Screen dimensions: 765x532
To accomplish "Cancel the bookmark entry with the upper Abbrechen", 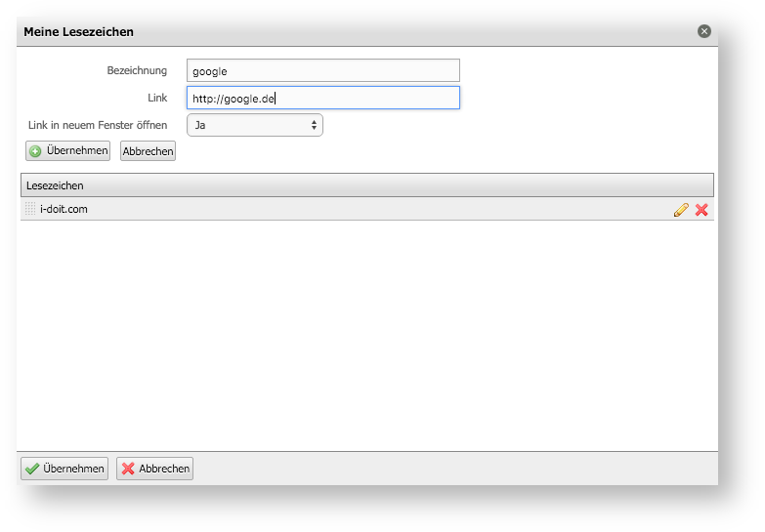I will point(148,151).
